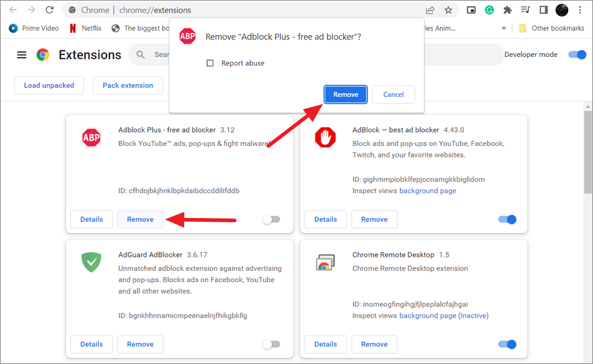Viewport: 593px width, 364px height.
Task: Open the hamburger main menu in Extensions
Action: point(22,55)
